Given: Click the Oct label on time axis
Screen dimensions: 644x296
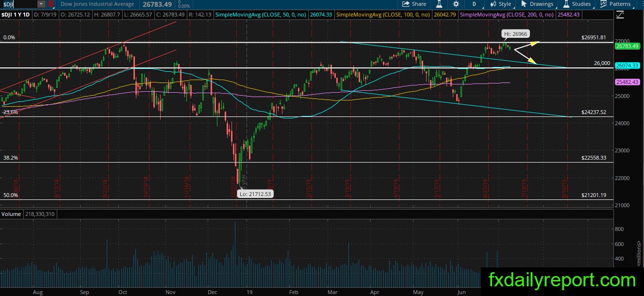Looking at the screenshot, I should (122, 292).
